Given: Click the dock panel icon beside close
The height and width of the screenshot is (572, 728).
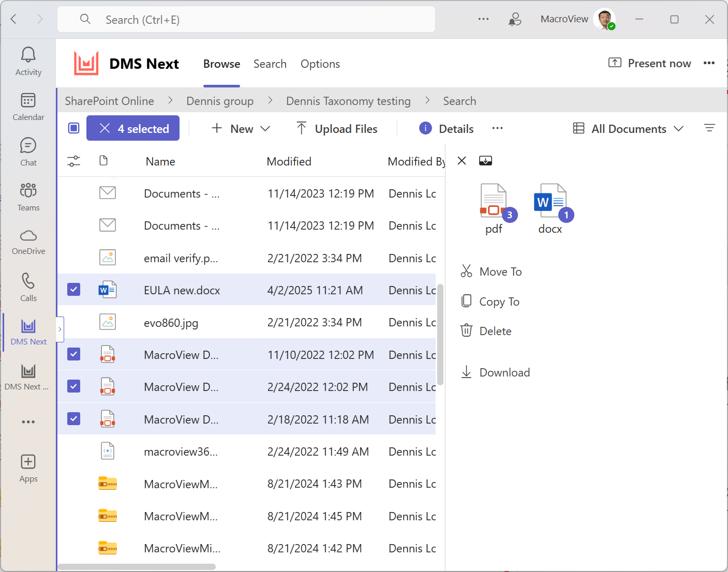Looking at the screenshot, I should pos(485,161).
